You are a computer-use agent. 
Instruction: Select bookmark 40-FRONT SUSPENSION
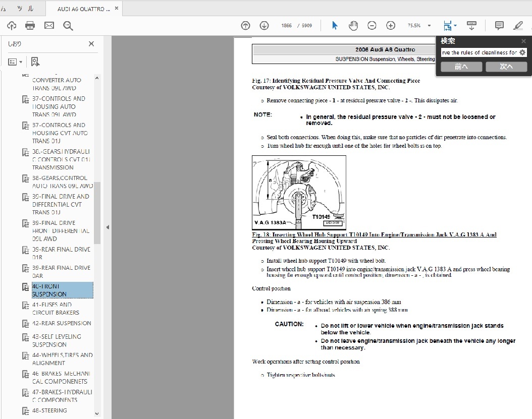click(x=63, y=290)
